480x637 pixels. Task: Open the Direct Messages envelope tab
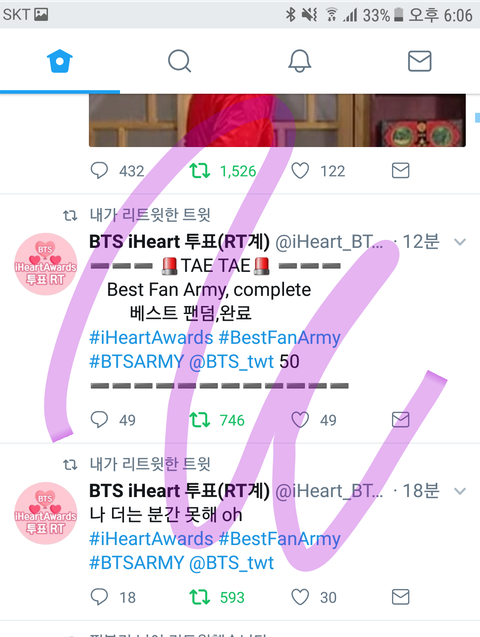419,61
